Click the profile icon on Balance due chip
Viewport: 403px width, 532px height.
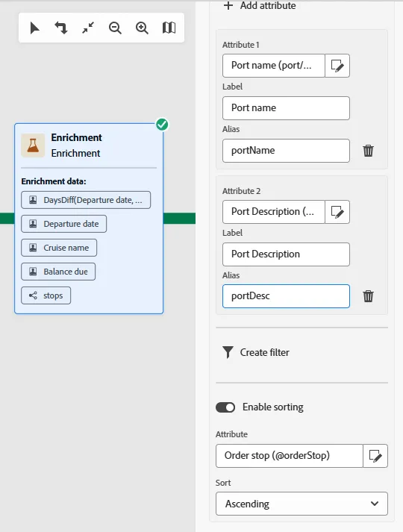(x=33, y=272)
